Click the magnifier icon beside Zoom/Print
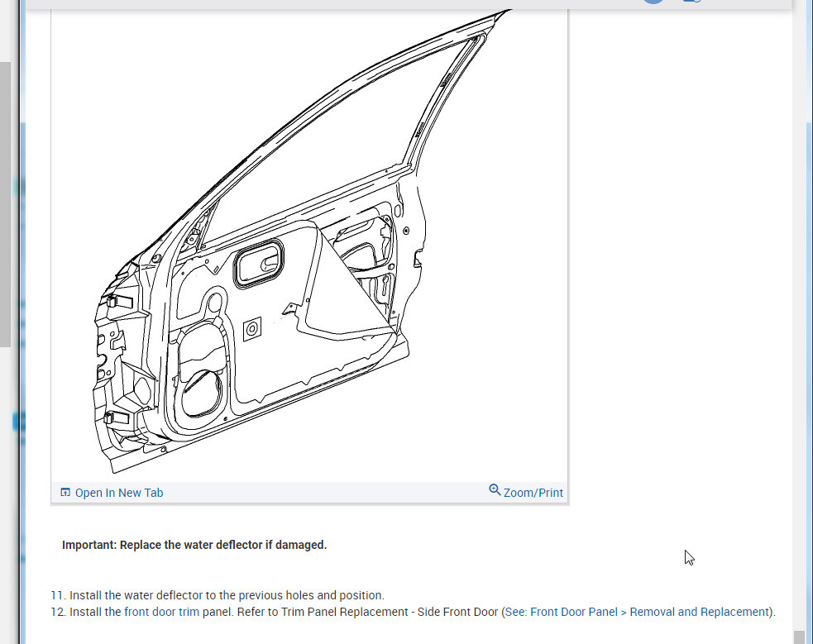Image resolution: width=813 pixels, height=644 pixels. 495,490
